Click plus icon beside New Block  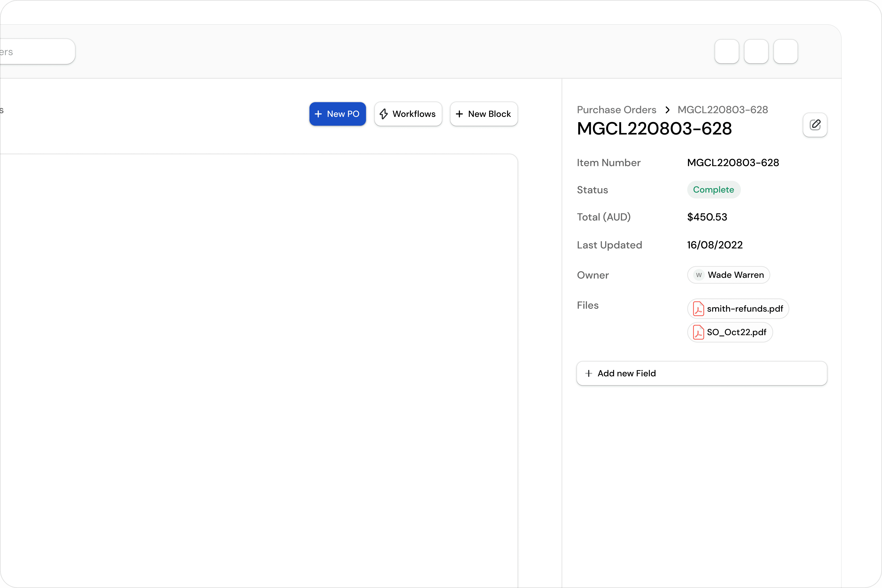[x=459, y=114]
